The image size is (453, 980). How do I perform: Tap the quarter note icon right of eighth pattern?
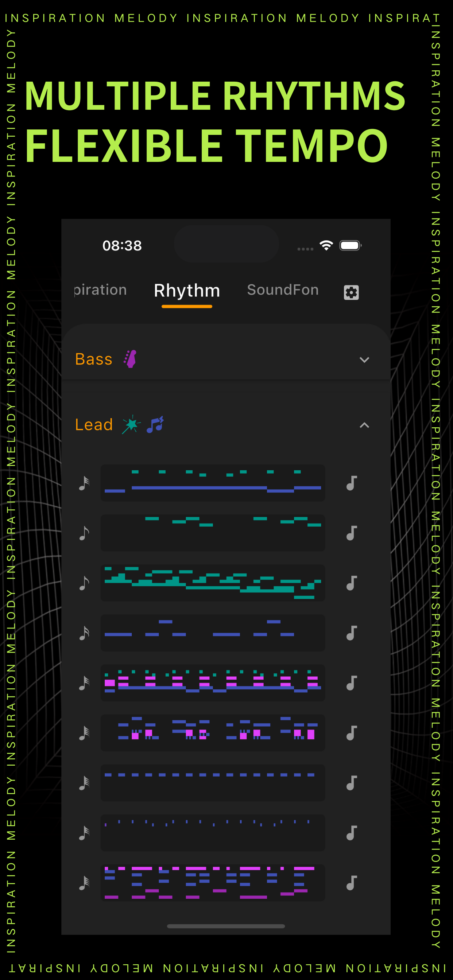point(351,833)
